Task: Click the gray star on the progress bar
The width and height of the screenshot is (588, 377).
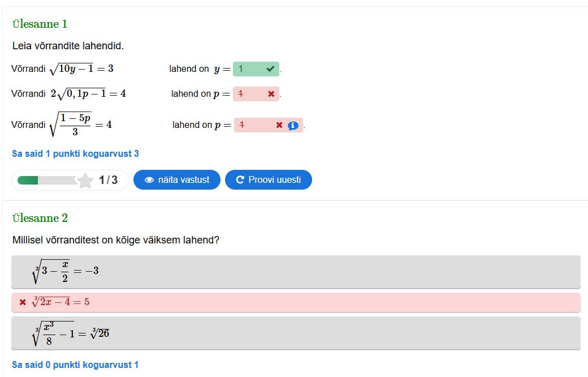Action: [x=85, y=181]
